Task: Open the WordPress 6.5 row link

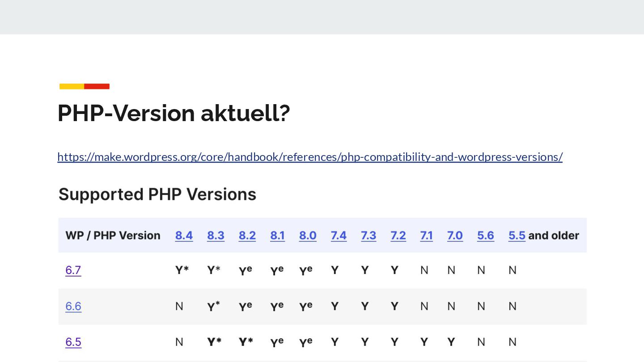Action: [73, 342]
